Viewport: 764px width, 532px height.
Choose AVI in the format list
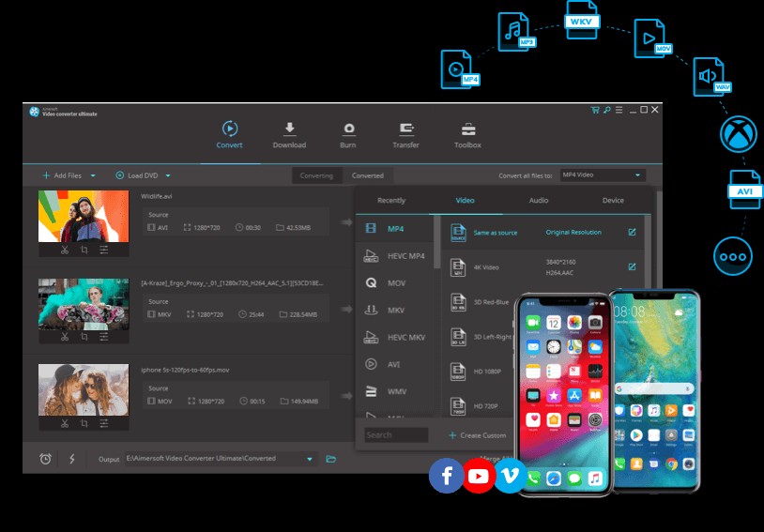coord(394,364)
